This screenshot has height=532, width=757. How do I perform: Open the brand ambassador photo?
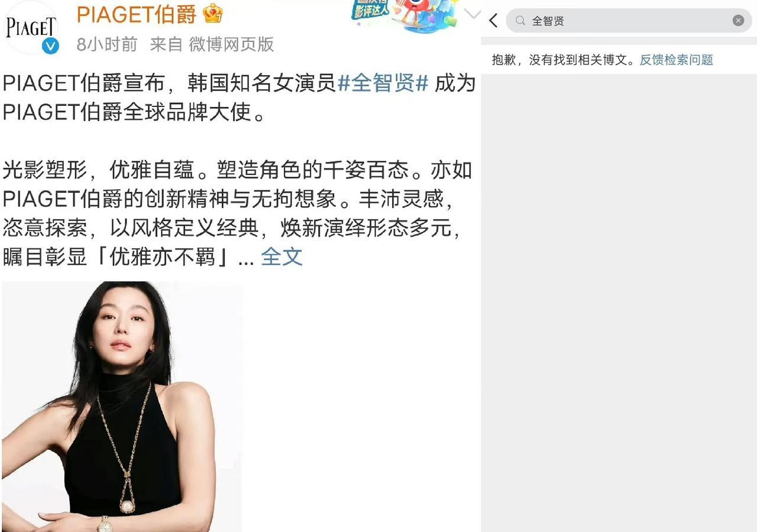click(122, 407)
